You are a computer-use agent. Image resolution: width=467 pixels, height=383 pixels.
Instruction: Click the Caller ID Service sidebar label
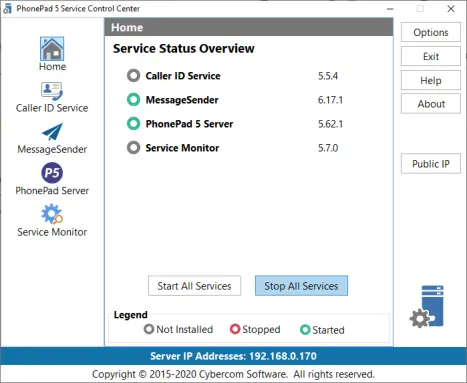(x=52, y=108)
